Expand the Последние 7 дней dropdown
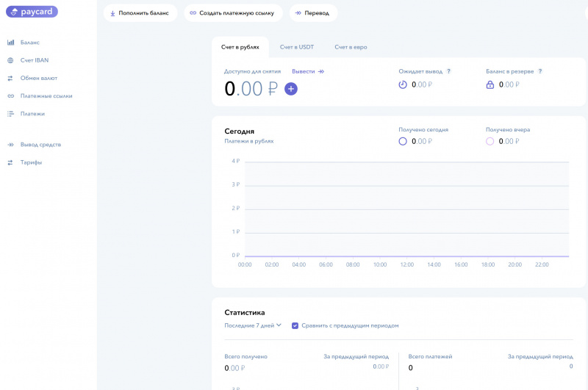Screen dimensions: 588x390 (253, 325)
